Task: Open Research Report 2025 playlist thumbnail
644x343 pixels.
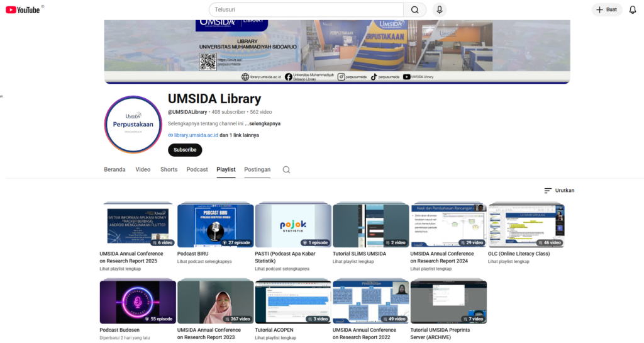Action: click(x=138, y=225)
